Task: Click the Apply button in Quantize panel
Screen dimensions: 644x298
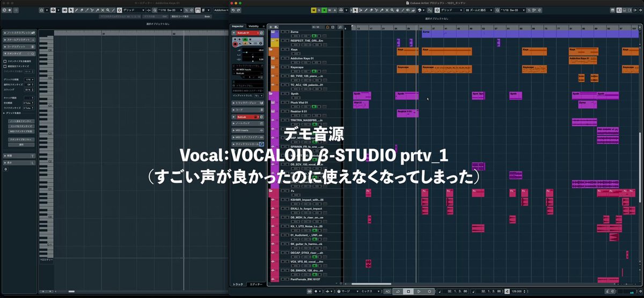Action: coord(21,144)
